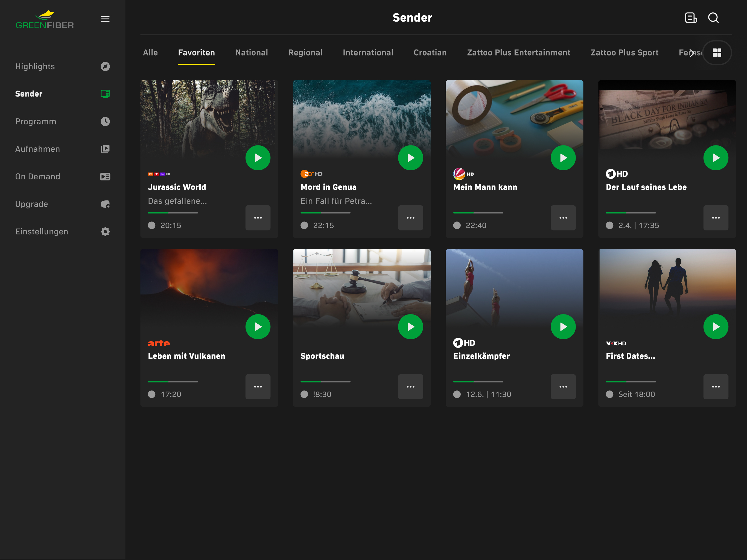Open more options for Sportschau
The height and width of the screenshot is (560, 747).
click(x=411, y=387)
